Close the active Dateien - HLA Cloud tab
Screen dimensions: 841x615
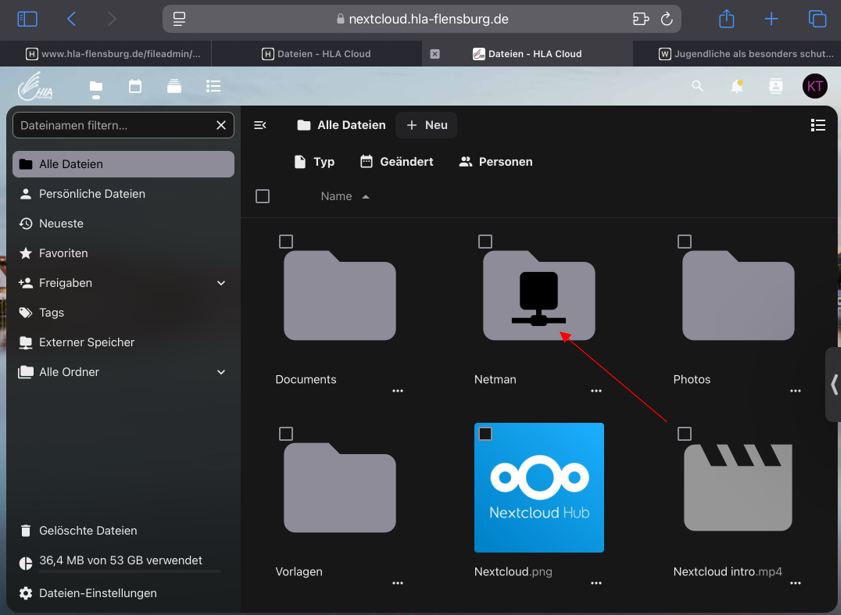click(x=435, y=54)
